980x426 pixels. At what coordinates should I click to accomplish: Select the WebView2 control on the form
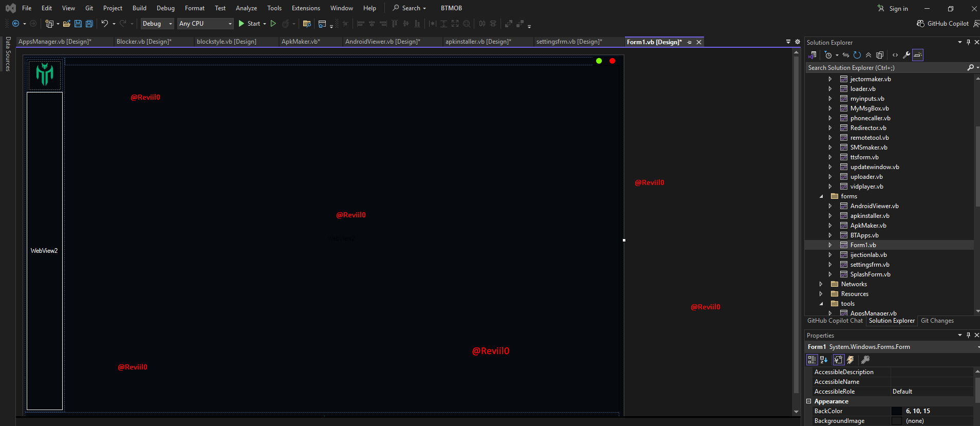[x=45, y=251]
